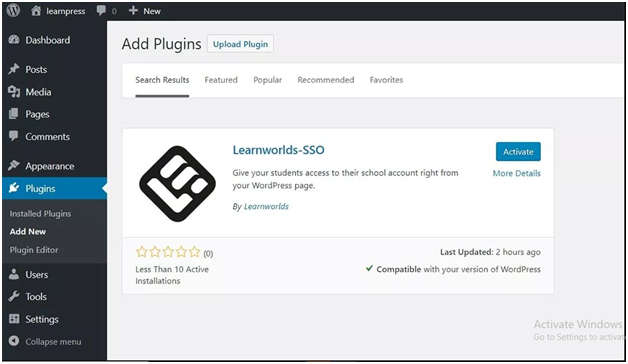Click the plus New icon
Screen dimensions: 628x364
pyautogui.click(x=133, y=11)
